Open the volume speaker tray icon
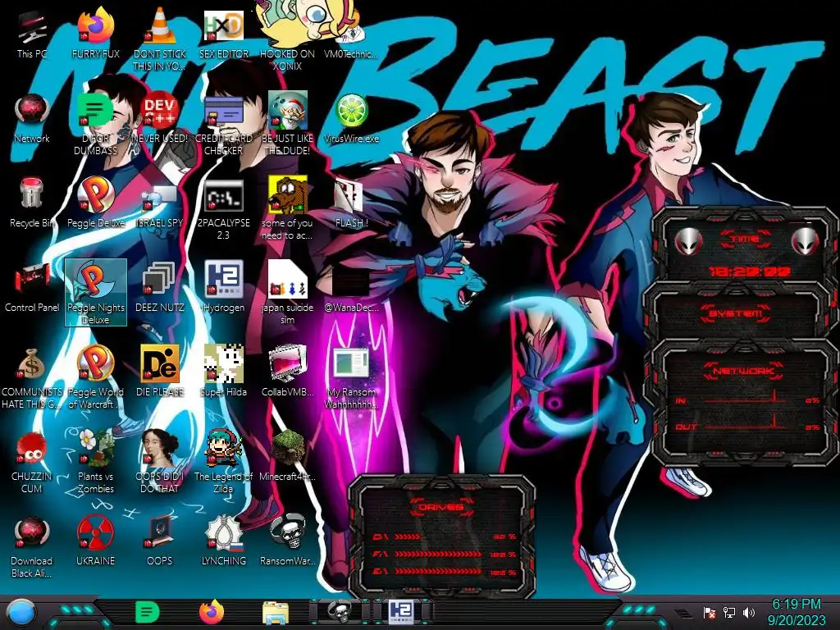This screenshot has height=630, width=840. point(749,612)
